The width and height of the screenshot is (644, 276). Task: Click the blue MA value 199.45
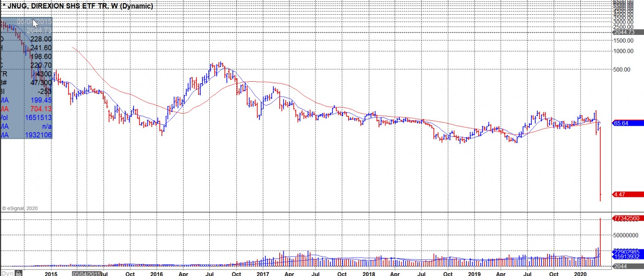41,100
